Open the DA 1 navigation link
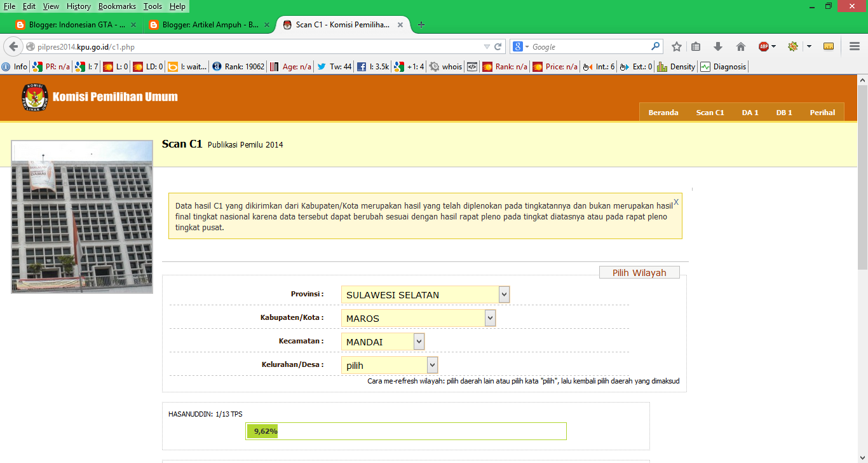 coord(750,113)
